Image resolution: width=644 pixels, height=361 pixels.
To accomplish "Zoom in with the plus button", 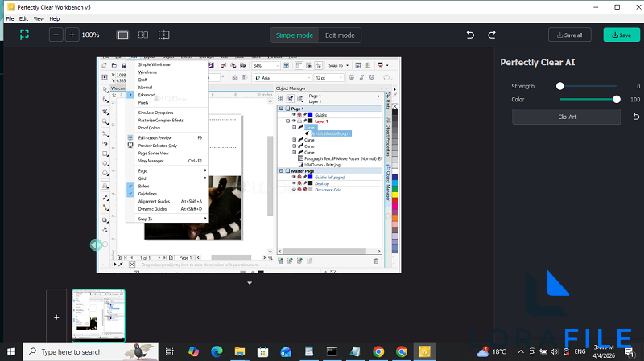I will click(72, 35).
